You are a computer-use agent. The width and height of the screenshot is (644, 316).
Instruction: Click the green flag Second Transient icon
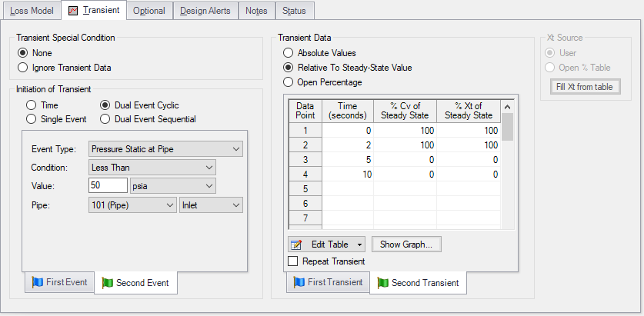click(x=383, y=282)
